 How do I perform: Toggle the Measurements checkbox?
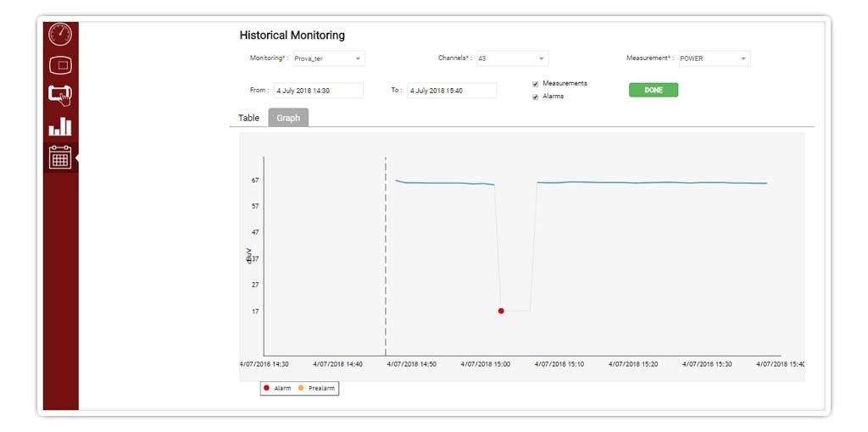click(536, 84)
